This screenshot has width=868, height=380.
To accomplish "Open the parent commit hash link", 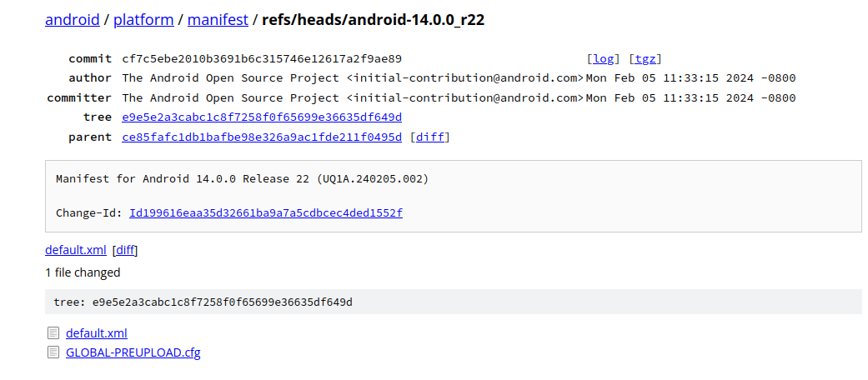I will click(x=261, y=137).
